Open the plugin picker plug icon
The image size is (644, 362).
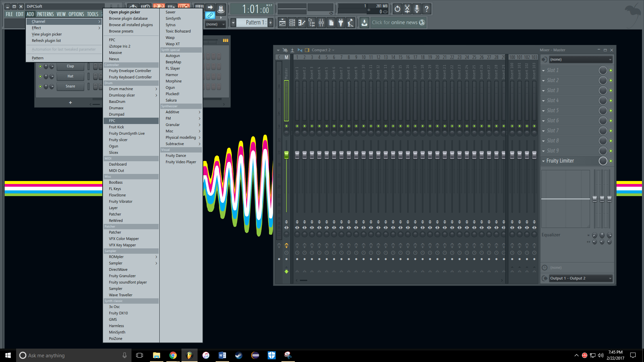coord(341,23)
